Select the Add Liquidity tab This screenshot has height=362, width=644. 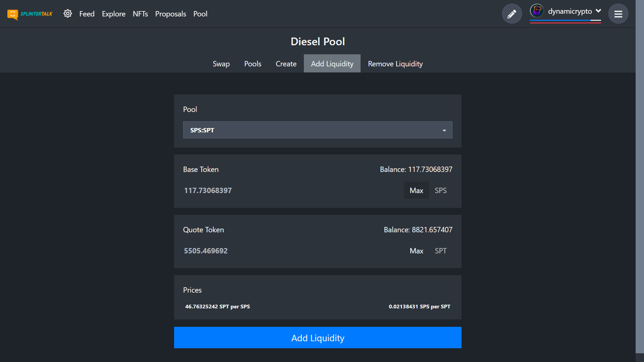pyautogui.click(x=332, y=64)
